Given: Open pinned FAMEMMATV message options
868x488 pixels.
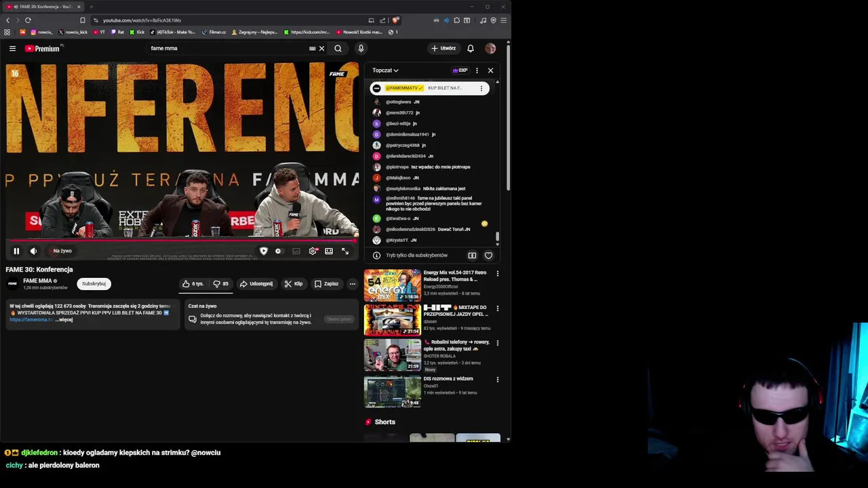Looking at the screenshot, I should tap(481, 88).
